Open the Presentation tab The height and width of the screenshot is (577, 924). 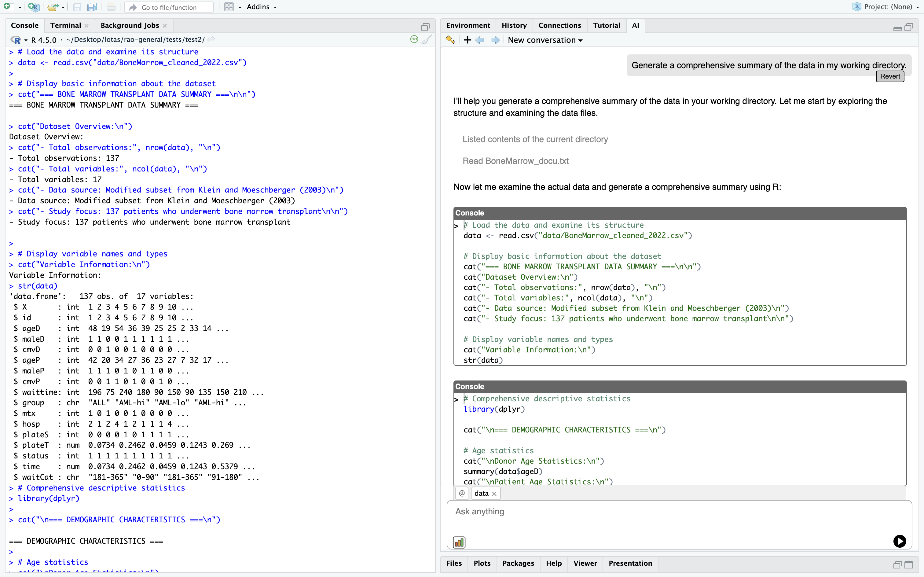(x=630, y=563)
